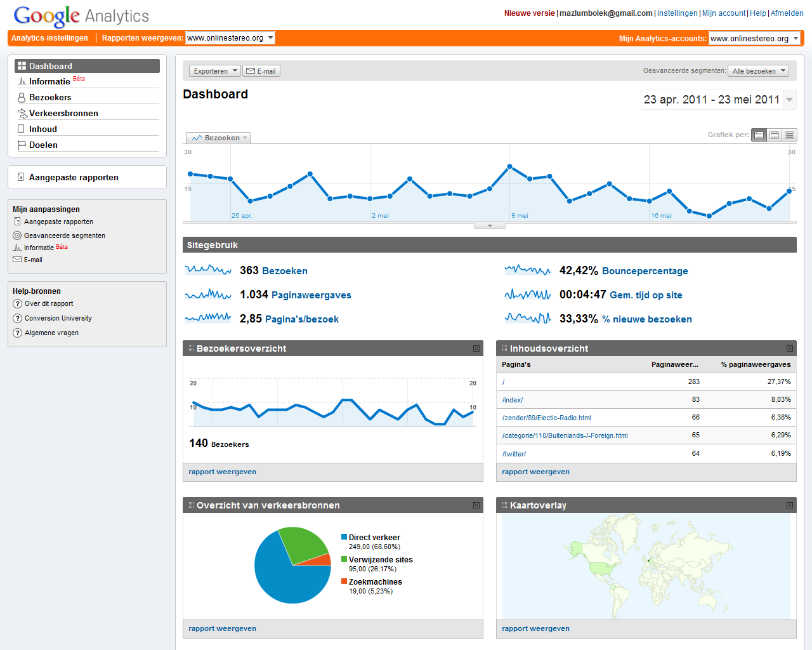Click the Bezoeken sparkline in Sitegebruik
The width and height of the screenshot is (812, 650).
pos(208,270)
